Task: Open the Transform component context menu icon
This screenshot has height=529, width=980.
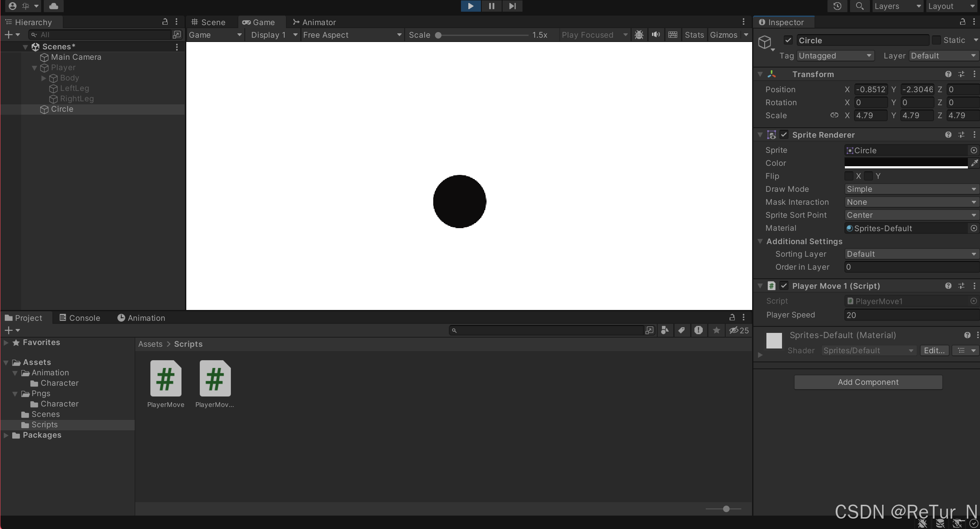Action: point(974,74)
